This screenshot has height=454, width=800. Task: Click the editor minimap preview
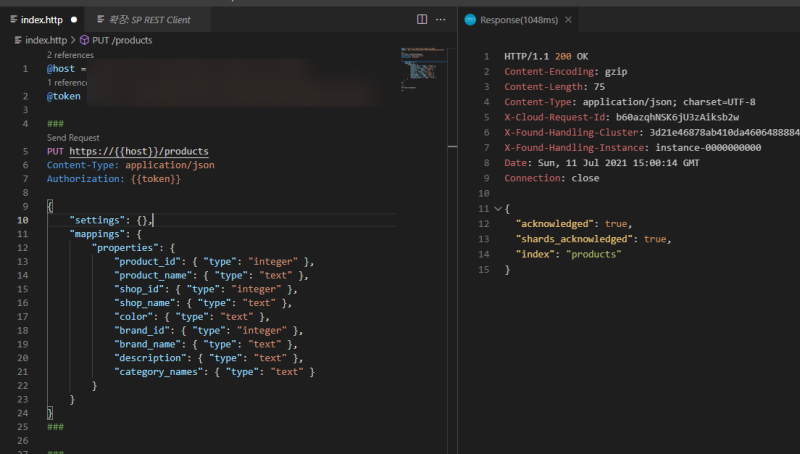[x=420, y=65]
